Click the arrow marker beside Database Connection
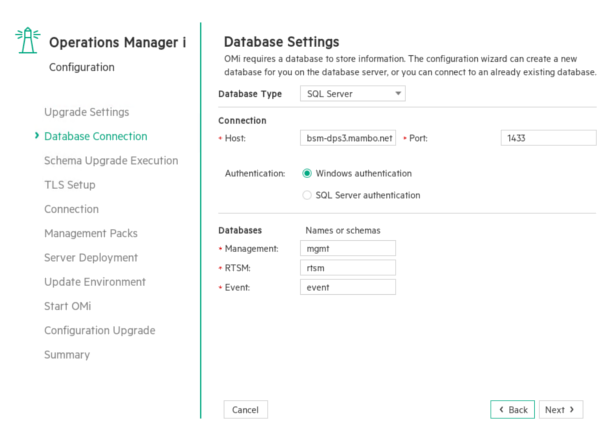The width and height of the screenshot is (610, 441). [x=37, y=135]
